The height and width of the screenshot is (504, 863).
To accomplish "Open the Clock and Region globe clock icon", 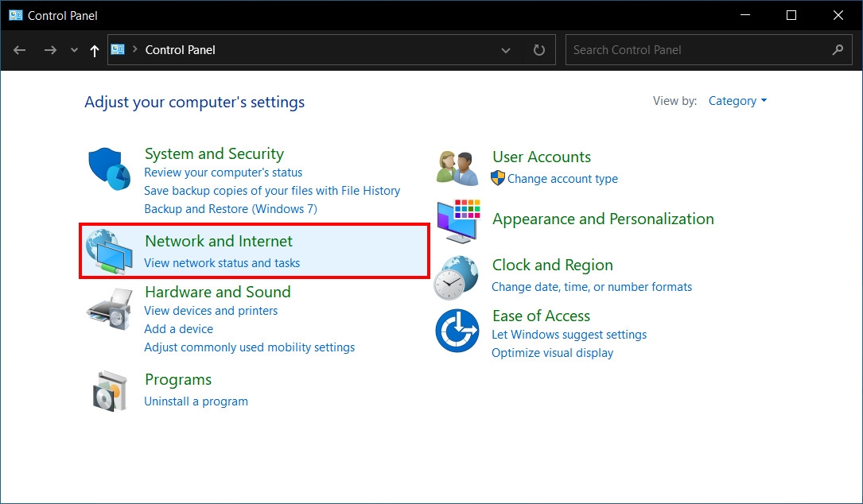I will (x=457, y=278).
